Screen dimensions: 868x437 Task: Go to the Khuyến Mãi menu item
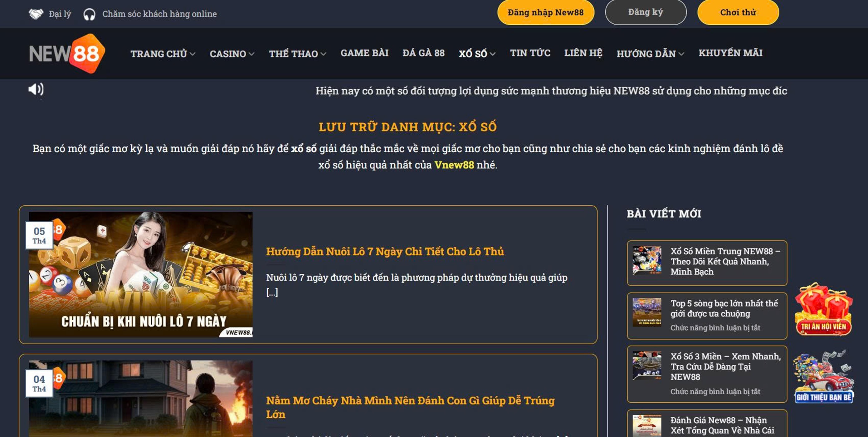point(730,53)
